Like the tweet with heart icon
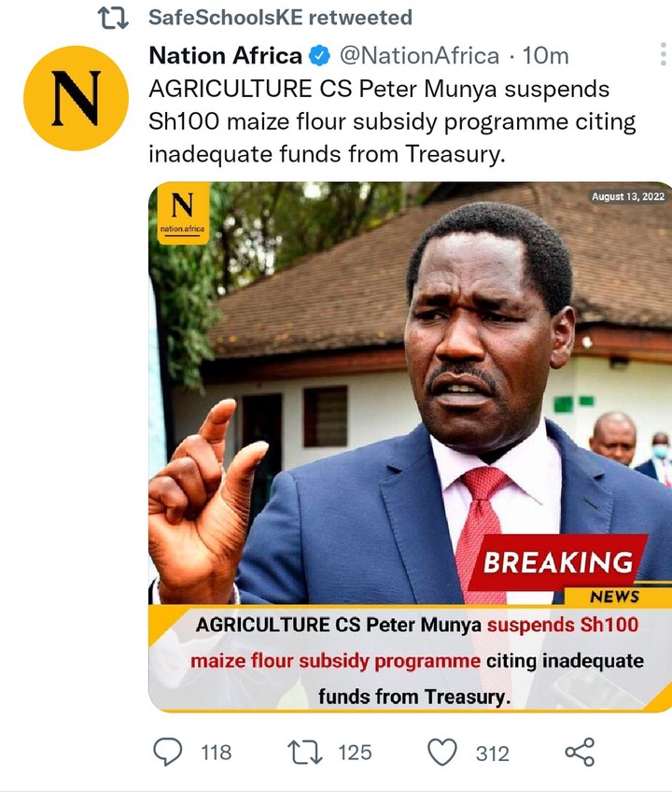 pos(441,753)
